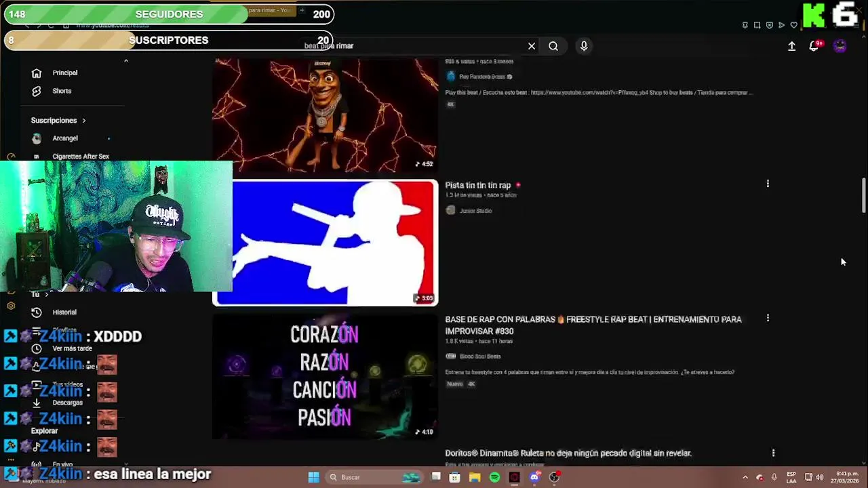Screen dimensions: 868x488
Task: Select Shorts in the sidebar
Action: click(62, 91)
